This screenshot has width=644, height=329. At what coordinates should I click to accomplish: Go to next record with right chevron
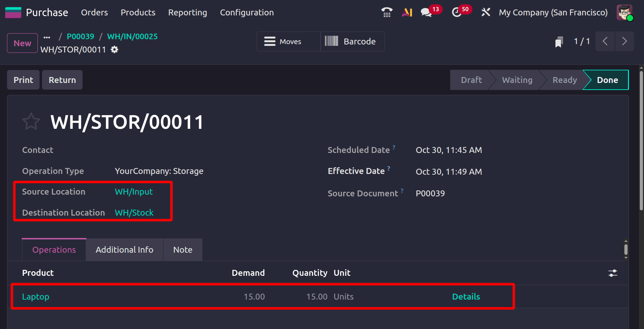tap(625, 41)
